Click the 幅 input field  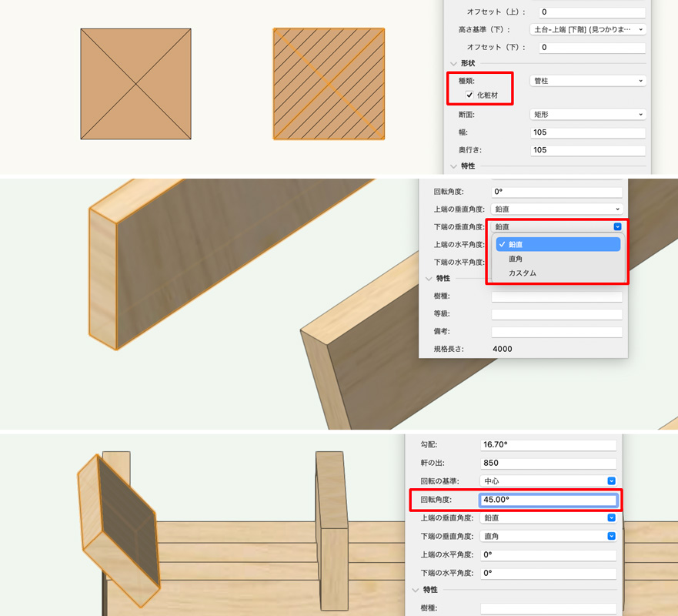[588, 132]
